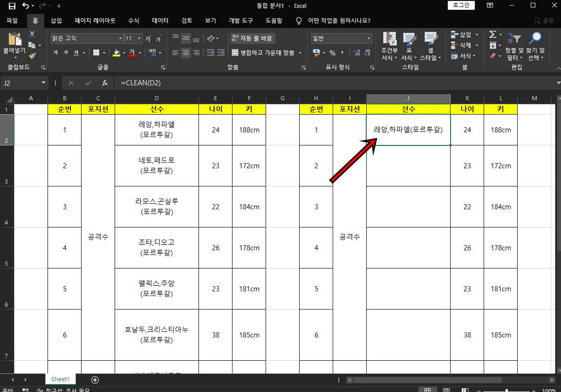Open Find & Select (찾기 및 선택)
This screenshot has height=392, width=561.
tap(535, 47)
